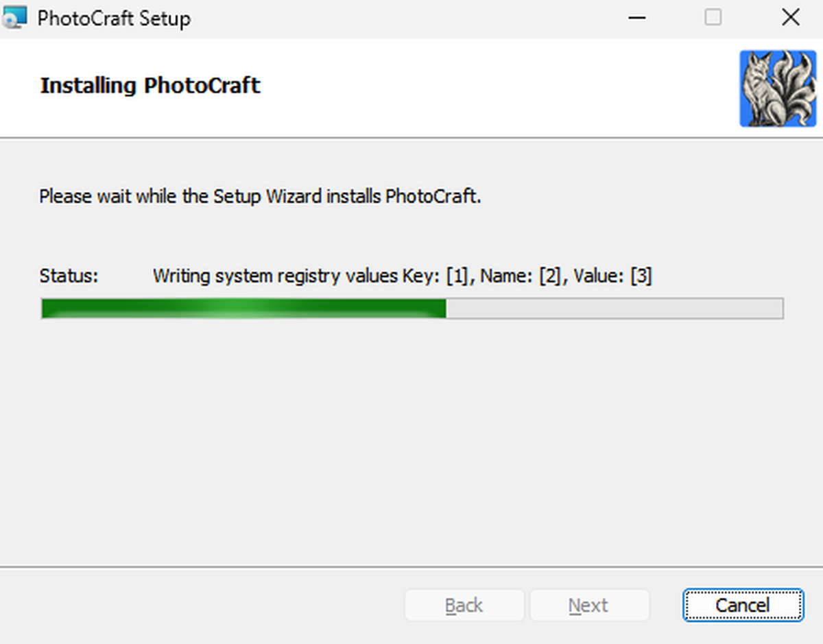
Task: Close the PhotoCraft Setup window
Action: 791,18
